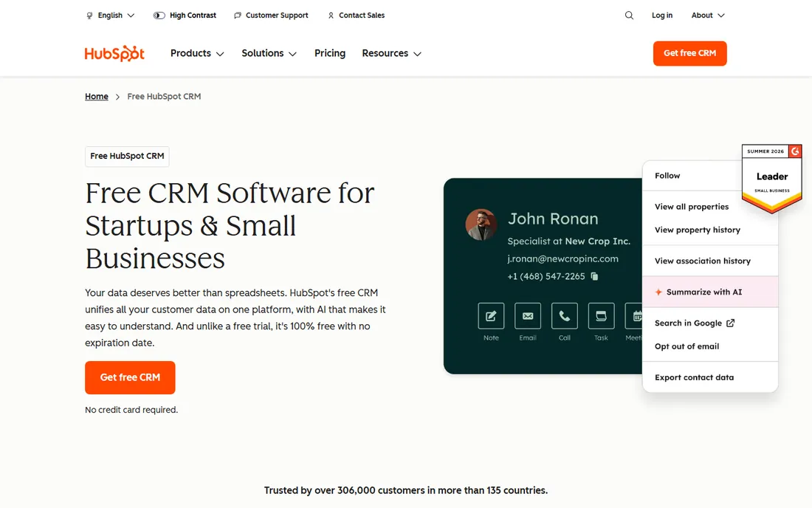The image size is (812, 508).
Task: Click the header Get free CRM button
Action: [x=689, y=53]
